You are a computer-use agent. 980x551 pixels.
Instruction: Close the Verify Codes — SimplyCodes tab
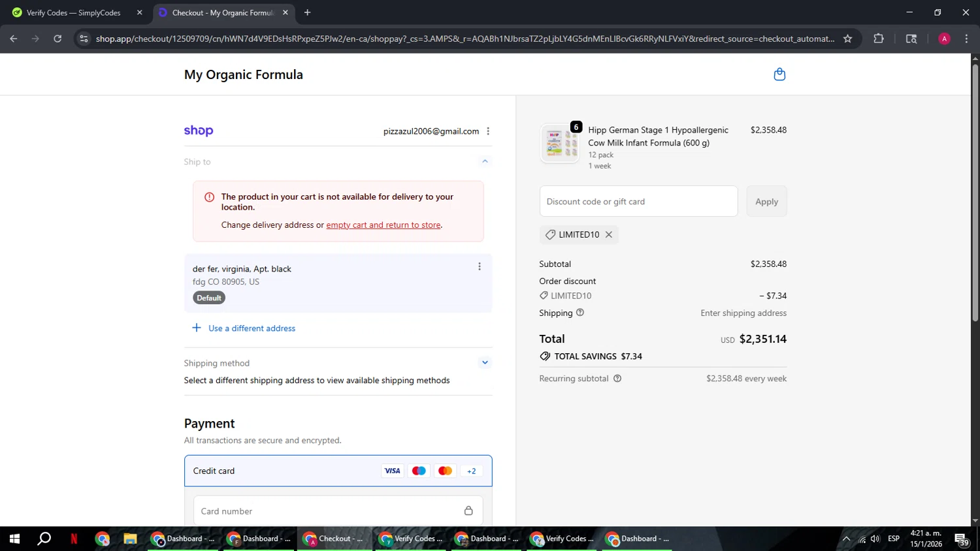pyautogui.click(x=139, y=12)
